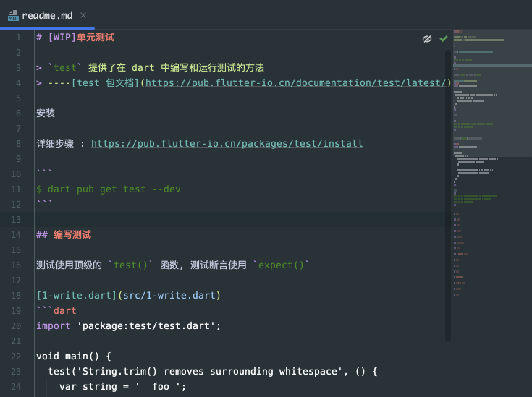Image resolution: width=532 pixels, height=397 pixels.
Task: Click line number 13 in the gutter
Action: [16, 220]
